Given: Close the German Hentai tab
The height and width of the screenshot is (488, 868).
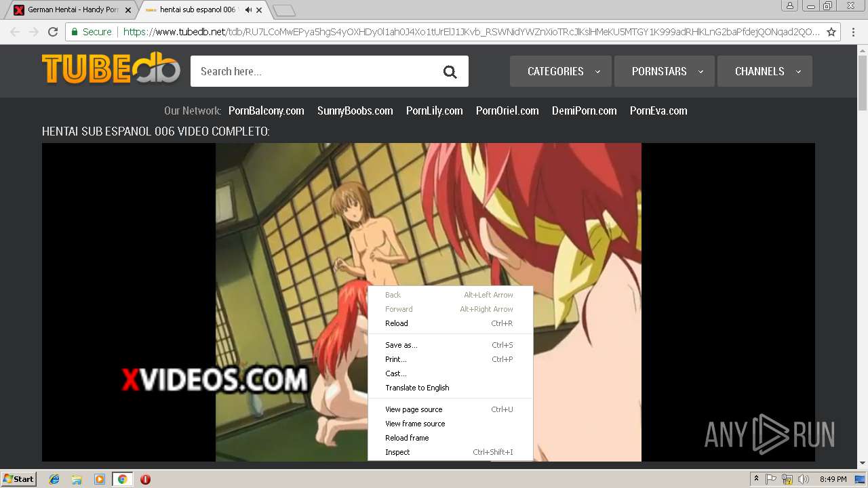Looking at the screenshot, I should pyautogui.click(x=128, y=10).
